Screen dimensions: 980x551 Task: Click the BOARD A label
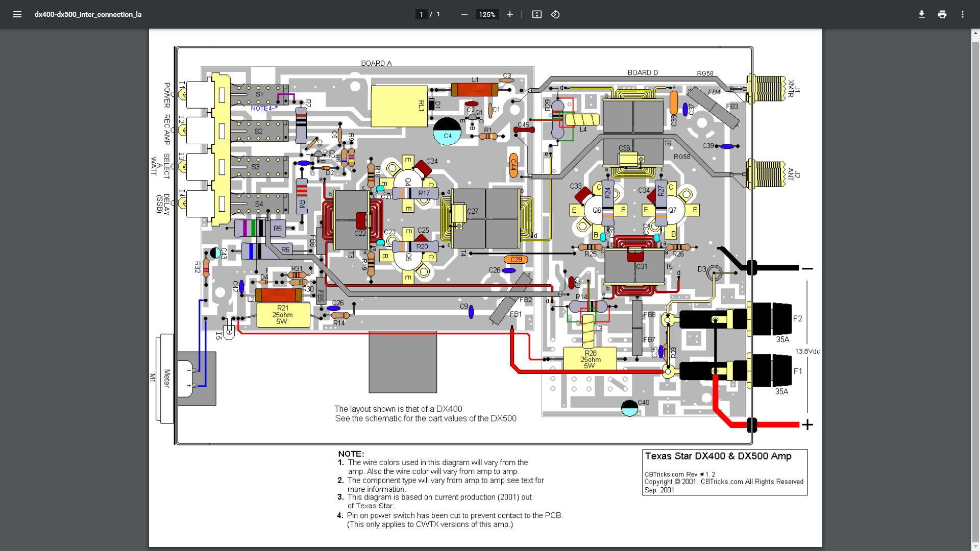[376, 63]
